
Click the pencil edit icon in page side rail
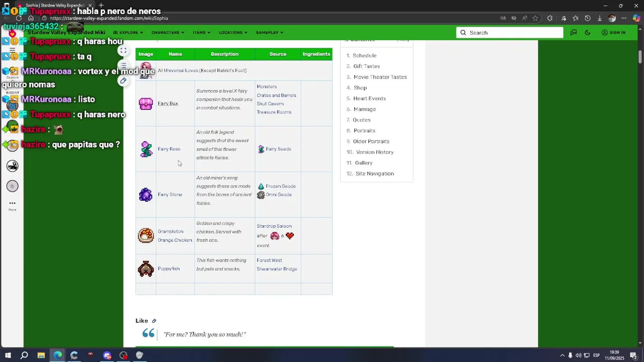tap(123, 81)
